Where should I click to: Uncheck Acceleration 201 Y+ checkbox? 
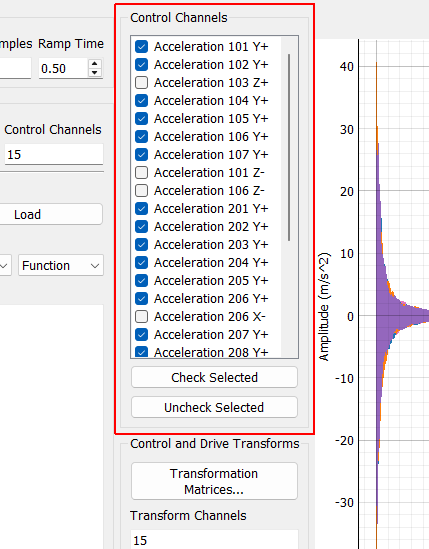click(141, 209)
